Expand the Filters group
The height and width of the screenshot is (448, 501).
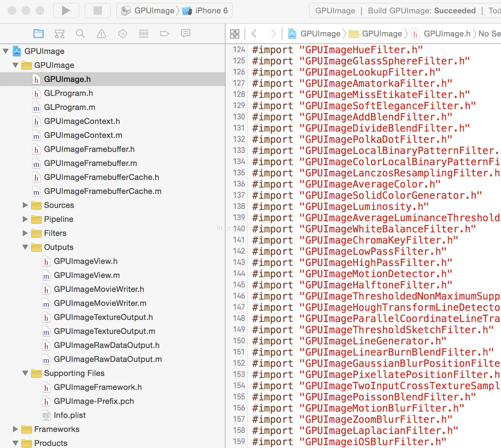coord(25,233)
